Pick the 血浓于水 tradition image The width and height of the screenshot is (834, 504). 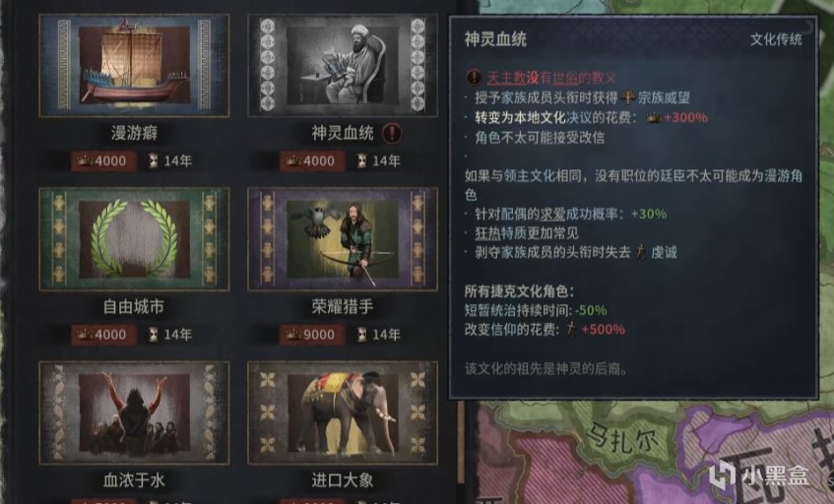tap(134, 412)
